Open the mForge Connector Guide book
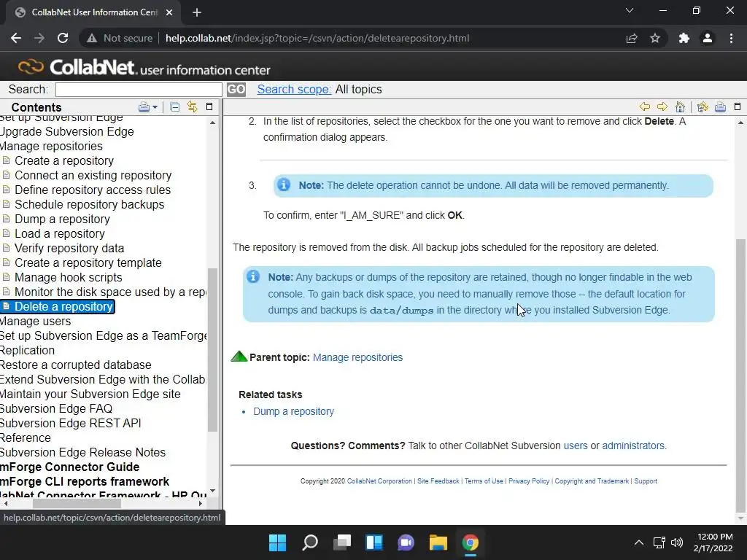The height and width of the screenshot is (560, 747). point(69,467)
